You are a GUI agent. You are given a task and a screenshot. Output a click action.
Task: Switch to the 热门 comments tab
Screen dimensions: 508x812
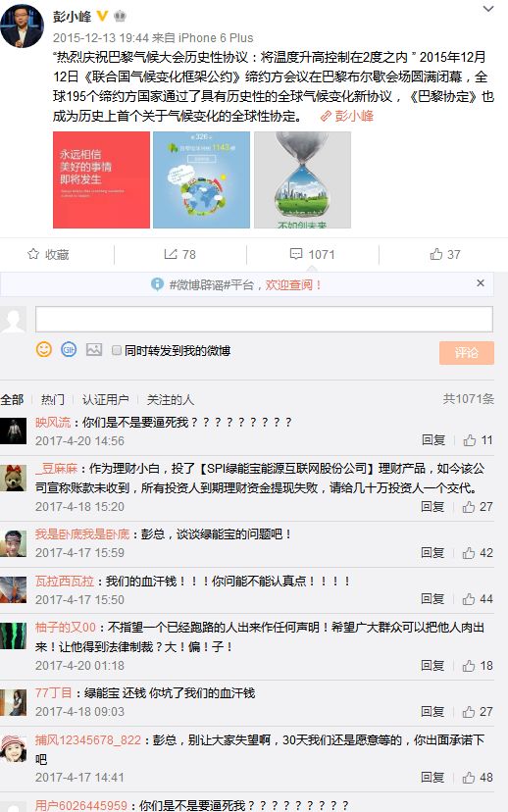[x=53, y=399]
